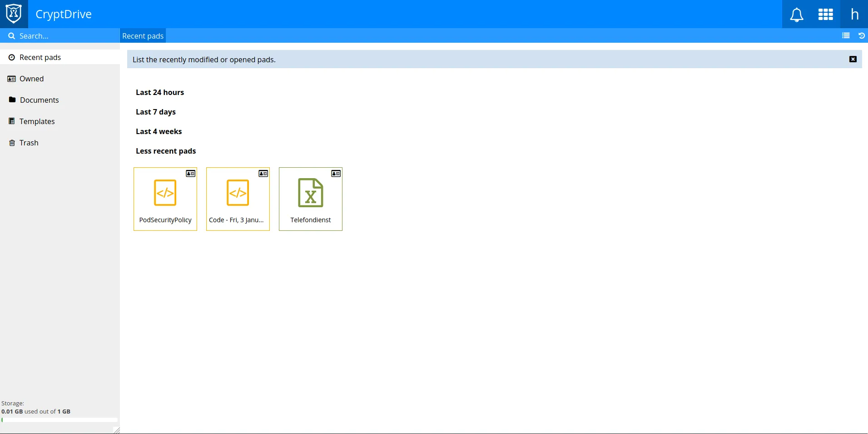The image size is (868, 434).
Task: Select the Telefondienst spreadsheet
Action: click(x=311, y=199)
